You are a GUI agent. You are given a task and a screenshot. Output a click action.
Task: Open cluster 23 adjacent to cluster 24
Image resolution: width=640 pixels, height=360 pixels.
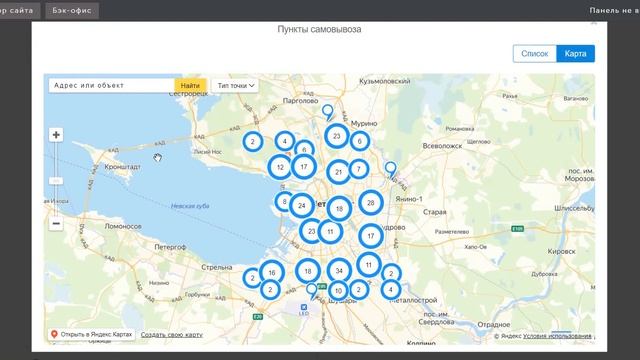tap(311, 231)
